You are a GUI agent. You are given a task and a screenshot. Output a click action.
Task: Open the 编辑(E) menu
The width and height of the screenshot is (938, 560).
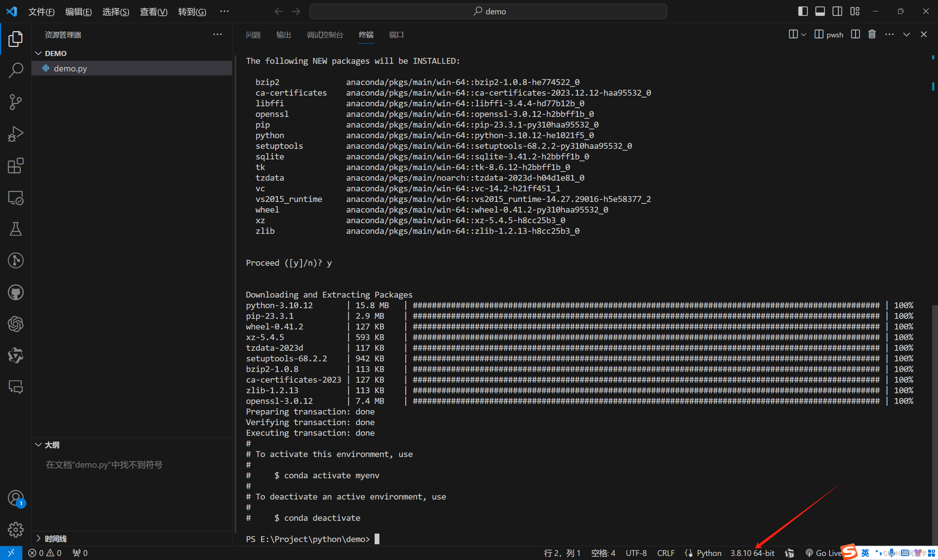[78, 12]
